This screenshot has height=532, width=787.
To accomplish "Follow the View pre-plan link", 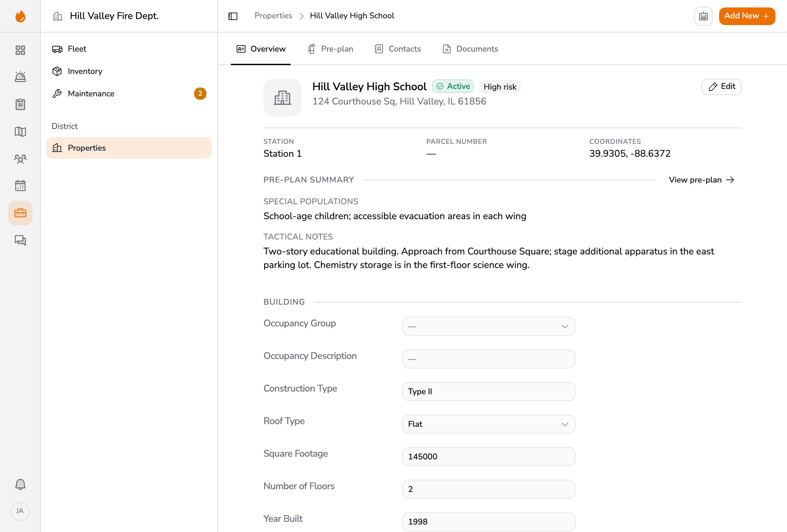I will coord(701,180).
